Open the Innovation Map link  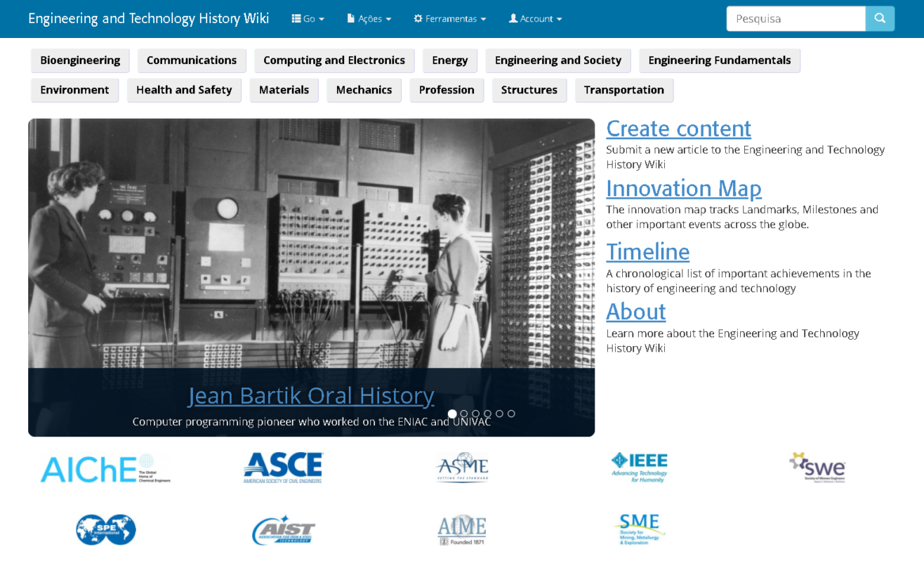click(684, 188)
